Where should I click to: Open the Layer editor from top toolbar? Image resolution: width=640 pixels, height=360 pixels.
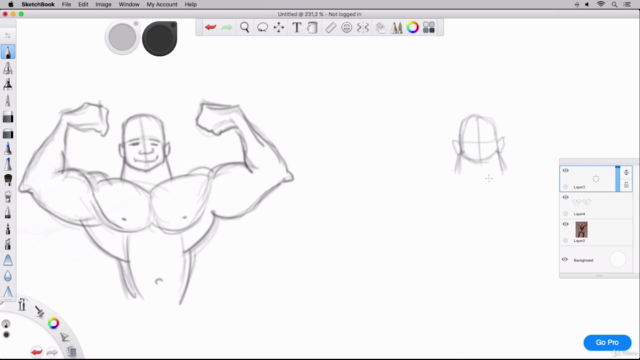pyautogui.click(x=380, y=27)
